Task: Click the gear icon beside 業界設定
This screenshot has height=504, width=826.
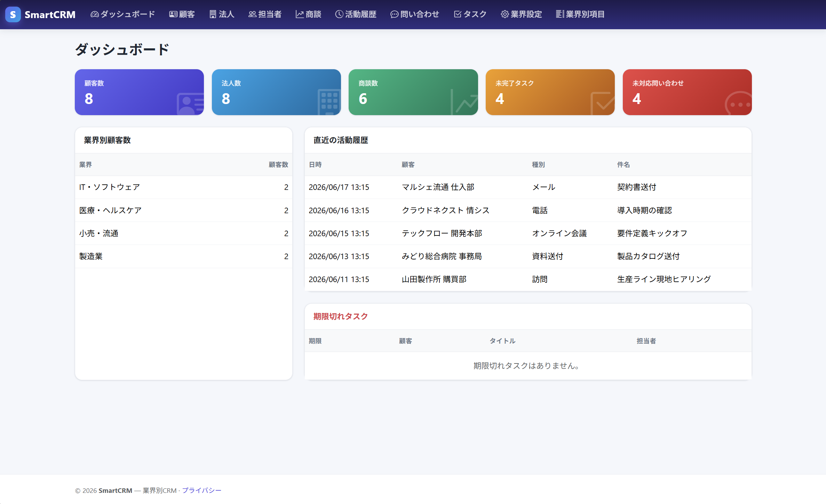Action: click(x=505, y=14)
